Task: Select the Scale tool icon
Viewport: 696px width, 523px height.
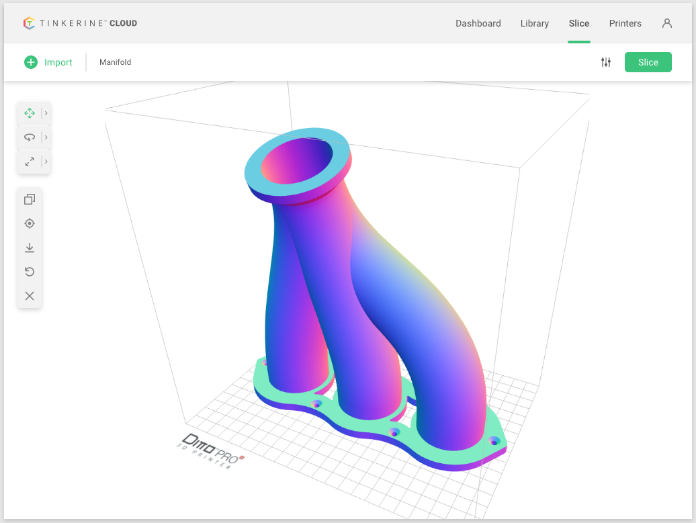Action: pyautogui.click(x=29, y=161)
